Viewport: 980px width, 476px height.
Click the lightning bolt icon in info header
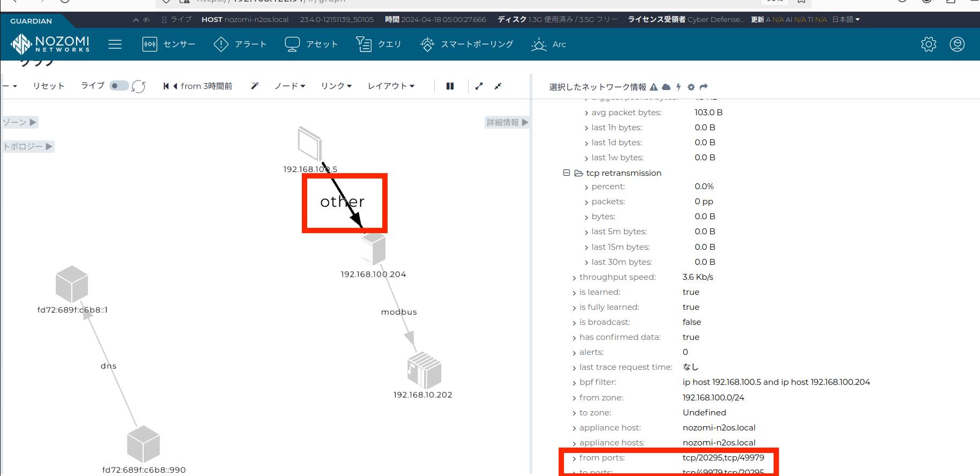[x=679, y=87]
